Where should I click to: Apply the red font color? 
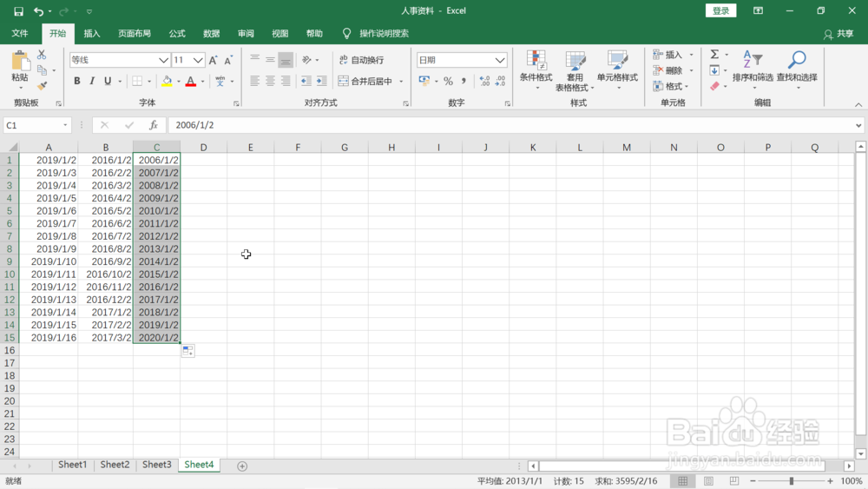tap(190, 82)
